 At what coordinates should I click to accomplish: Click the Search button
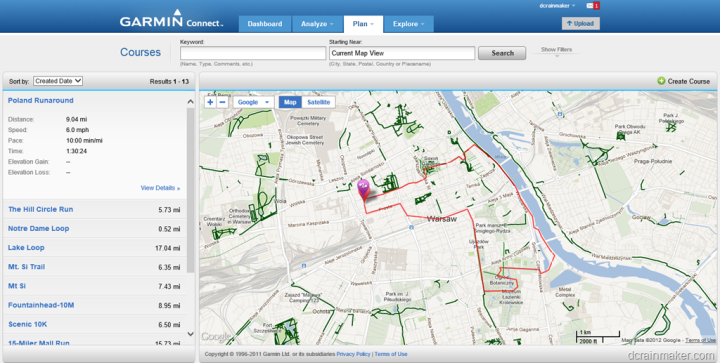click(502, 53)
